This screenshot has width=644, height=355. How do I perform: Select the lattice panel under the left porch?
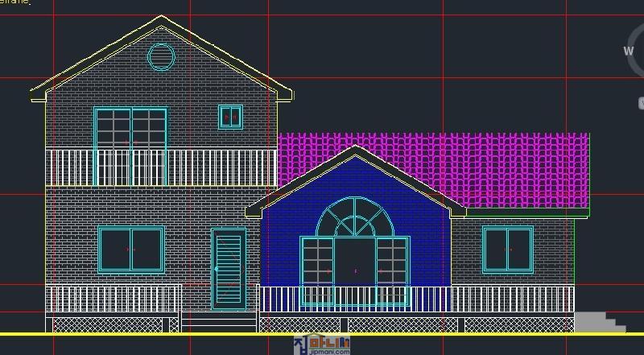(x=113, y=324)
